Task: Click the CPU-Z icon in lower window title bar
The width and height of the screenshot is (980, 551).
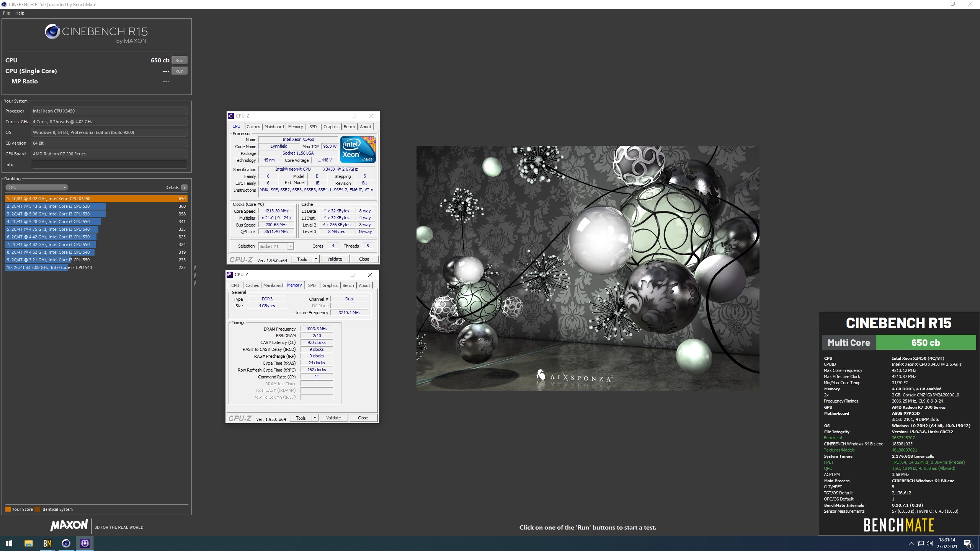Action: point(230,275)
